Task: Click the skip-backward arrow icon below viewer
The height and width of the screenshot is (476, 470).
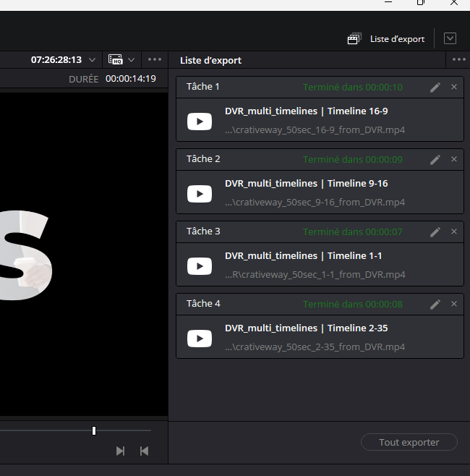Action: pos(144,451)
